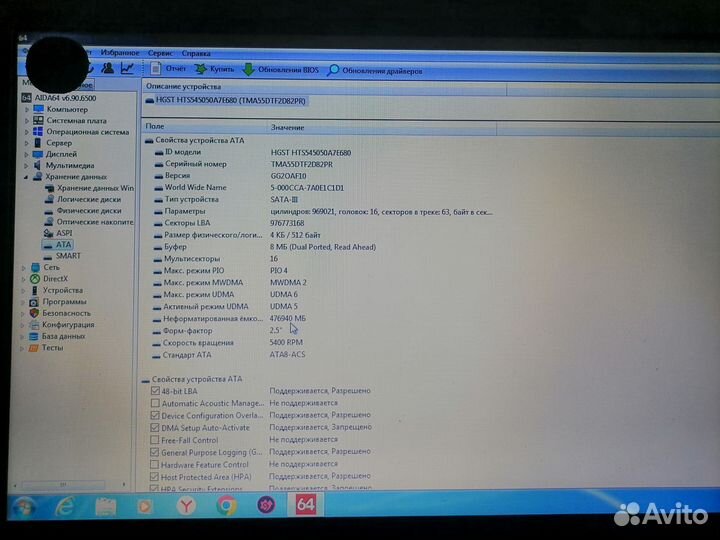Toggle the Free-Fall Control checkbox
720x540 pixels.
click(x=155, y=440)
